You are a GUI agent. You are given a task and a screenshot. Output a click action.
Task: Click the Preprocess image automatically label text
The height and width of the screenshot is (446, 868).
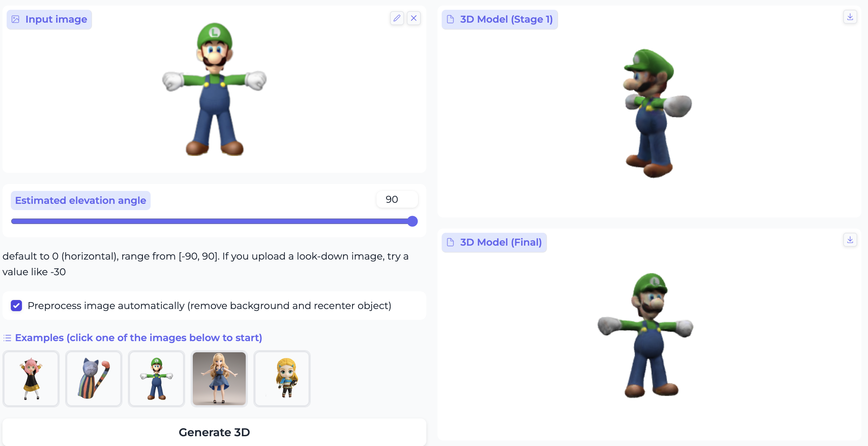pos(210,306)
